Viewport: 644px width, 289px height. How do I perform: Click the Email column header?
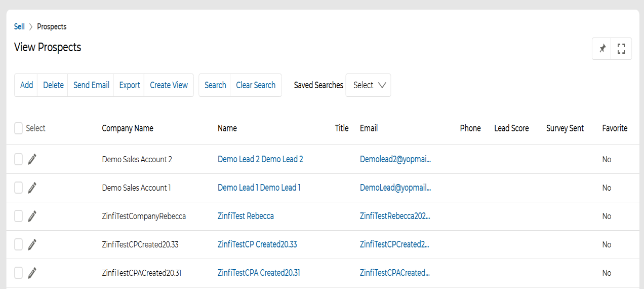[x=369, y=128]
